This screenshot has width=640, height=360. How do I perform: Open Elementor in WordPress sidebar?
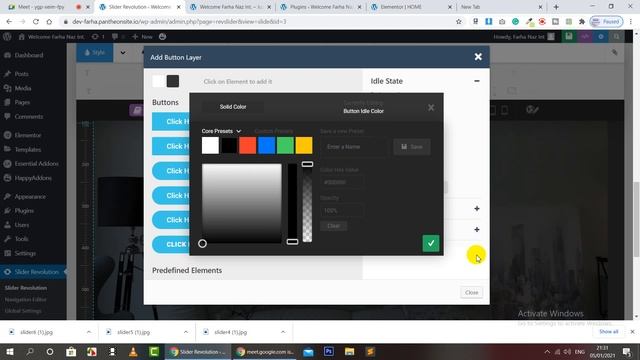point(28,135)
